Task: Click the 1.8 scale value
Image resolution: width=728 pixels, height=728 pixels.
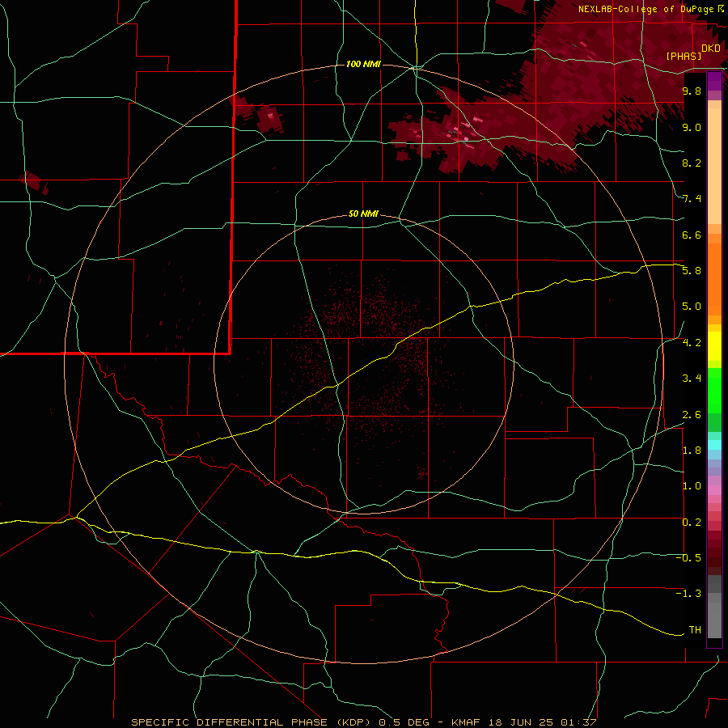Action: pyautogui.click(x=692, y=451)
